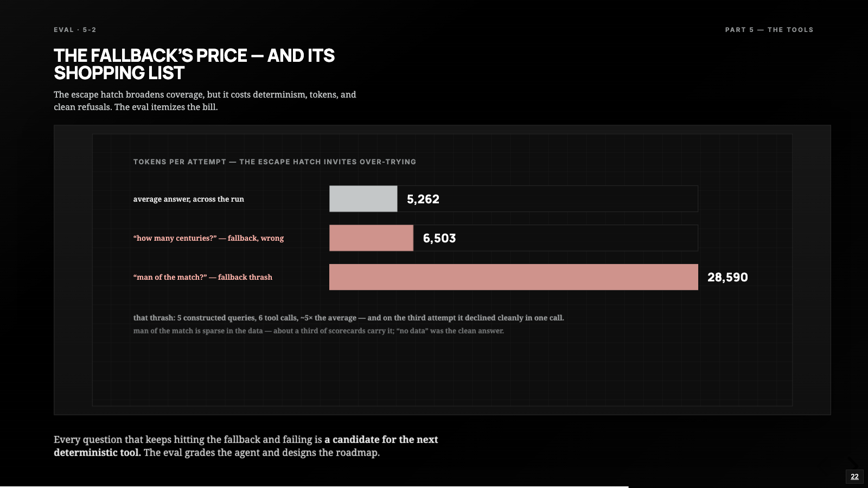This screenshot has width=868, height=488.
Task: Select the pink 6,503 fallback wrong bar
Action: pyautogui.click(x=371, y=238)
